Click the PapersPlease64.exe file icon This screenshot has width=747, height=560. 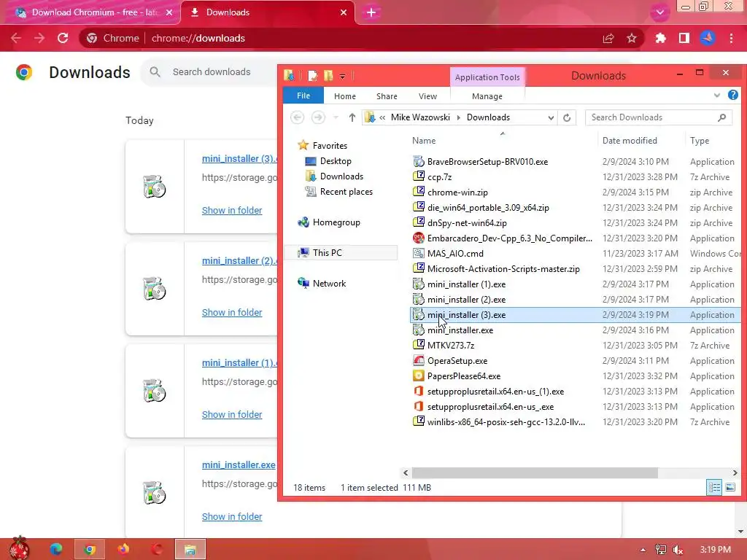coord(418,376)
